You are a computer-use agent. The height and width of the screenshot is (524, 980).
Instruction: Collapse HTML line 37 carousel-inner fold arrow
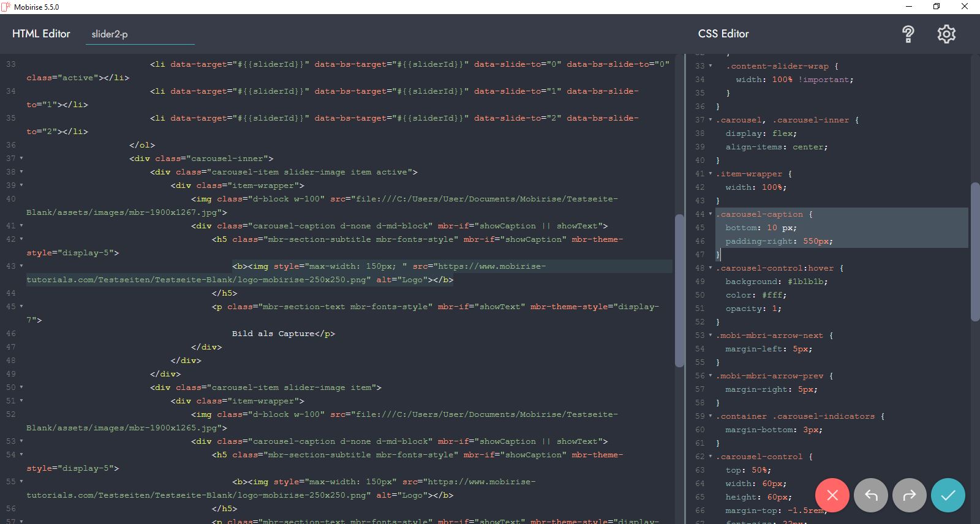point(21,159)
